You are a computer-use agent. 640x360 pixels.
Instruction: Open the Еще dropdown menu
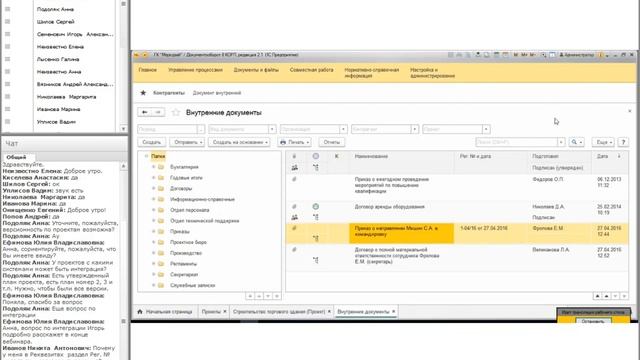pos(603,142)
